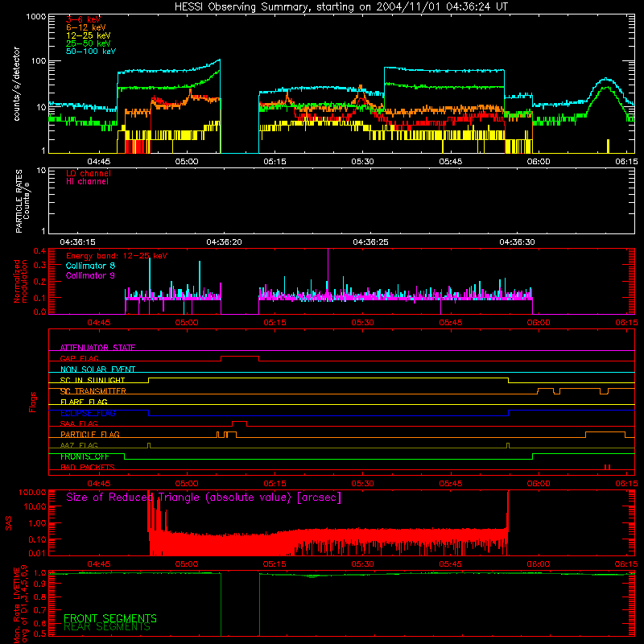
Task: Click the HESSI Observing Summary plot title
Action: pyautogui.click(x=341, y=6)
